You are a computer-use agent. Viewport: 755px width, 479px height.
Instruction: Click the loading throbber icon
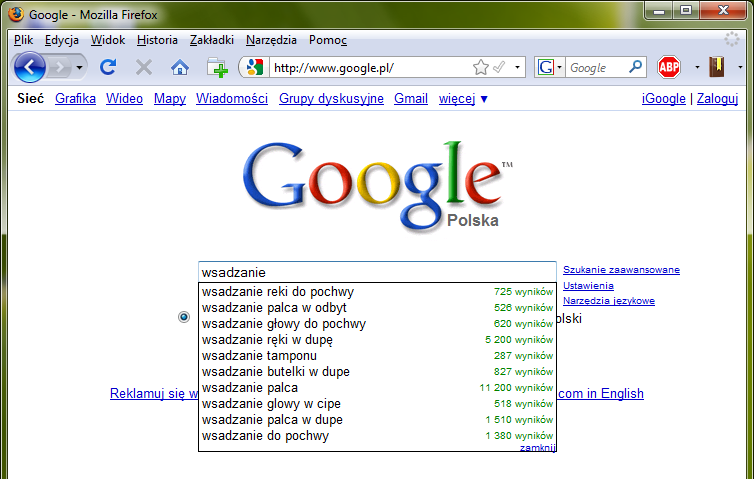[x=731, y=39]
